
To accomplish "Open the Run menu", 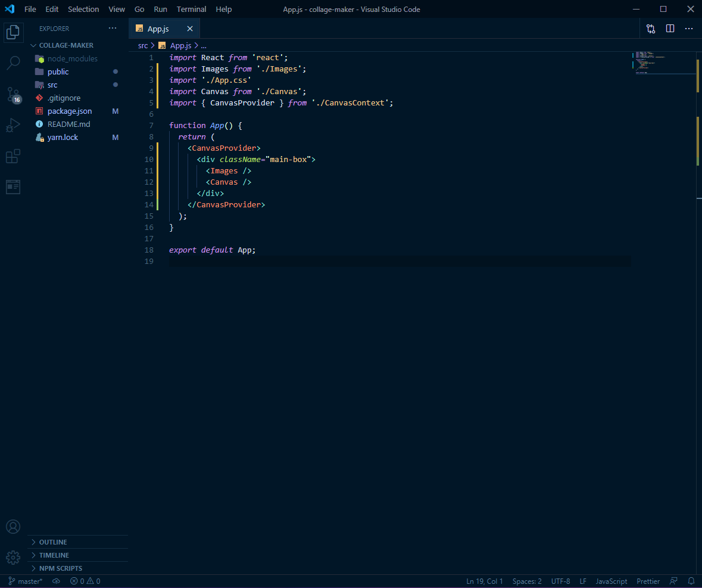I will tap(160, 9).
